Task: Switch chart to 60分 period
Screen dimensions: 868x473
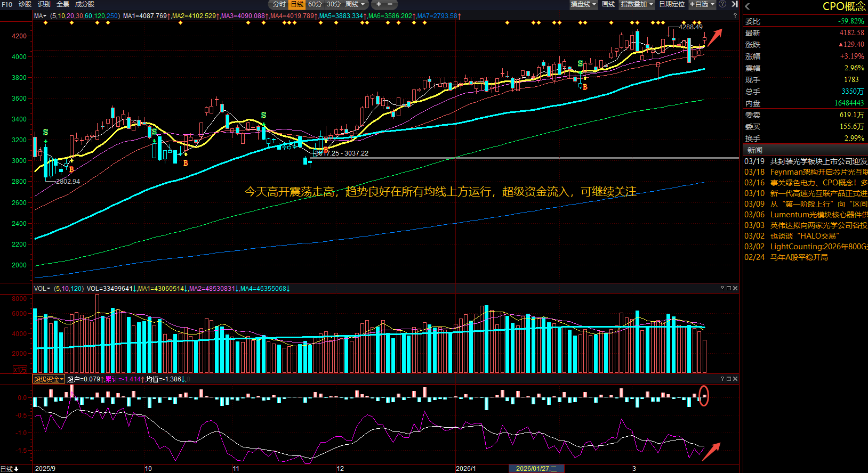Action: tap(315, 4)
